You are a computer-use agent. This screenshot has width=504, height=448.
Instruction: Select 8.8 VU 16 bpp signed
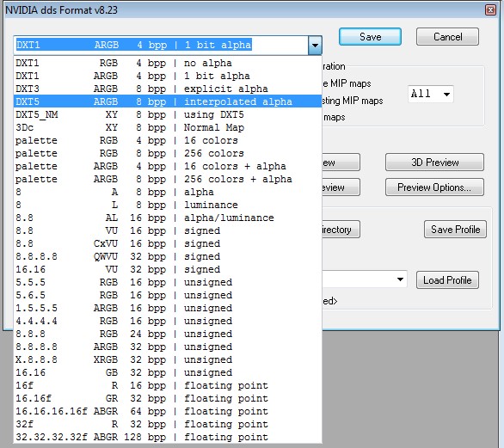(x=168, y=230)
